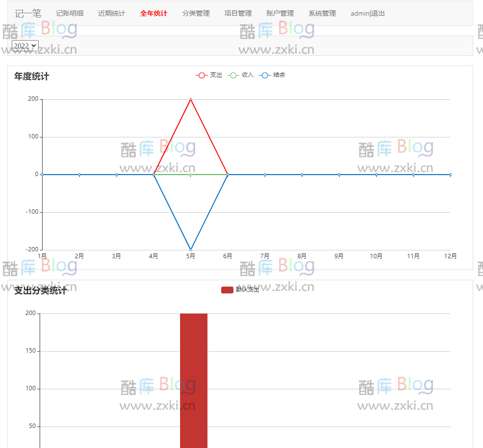
Task: Toggle 支出 series in legend
Action: coord(209,75)
